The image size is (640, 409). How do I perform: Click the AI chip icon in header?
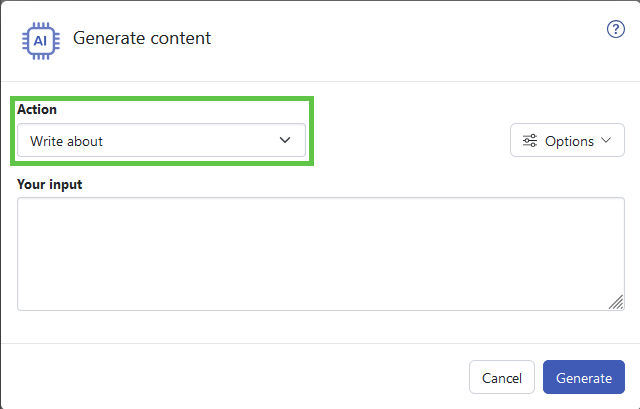(41, 41)
